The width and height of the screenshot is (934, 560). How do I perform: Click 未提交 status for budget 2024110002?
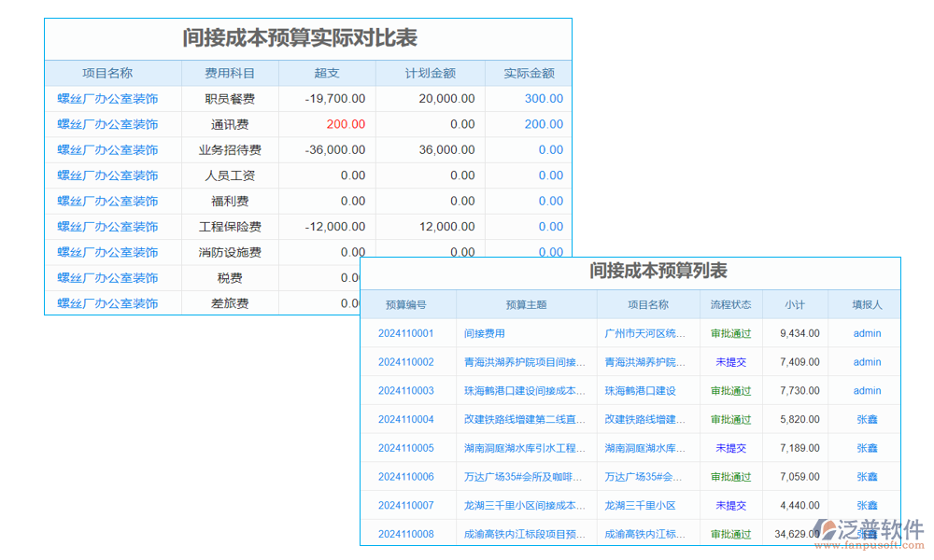731,362
